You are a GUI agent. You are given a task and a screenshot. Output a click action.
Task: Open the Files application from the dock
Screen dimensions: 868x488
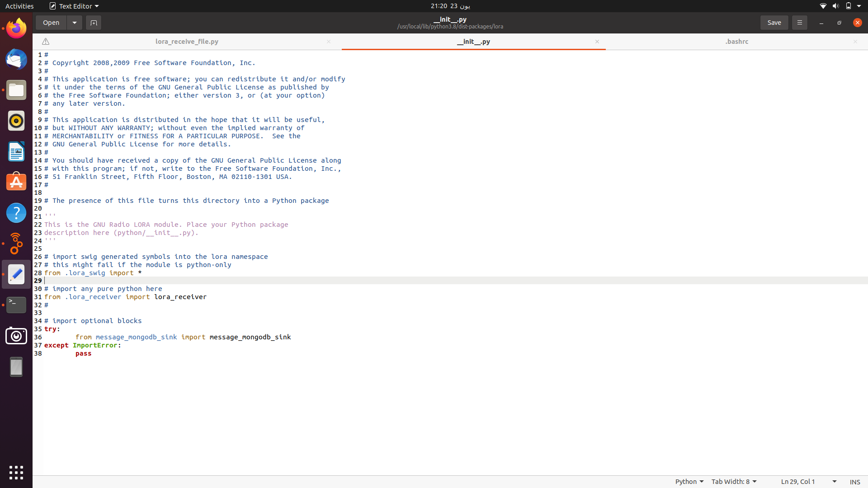[x=16, y=90]
